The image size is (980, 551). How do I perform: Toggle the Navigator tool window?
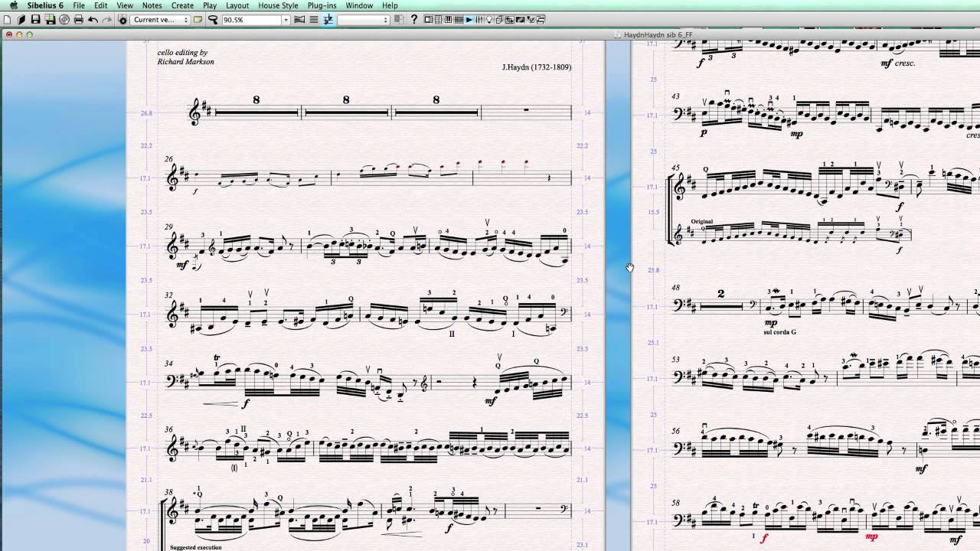point(428,20)
